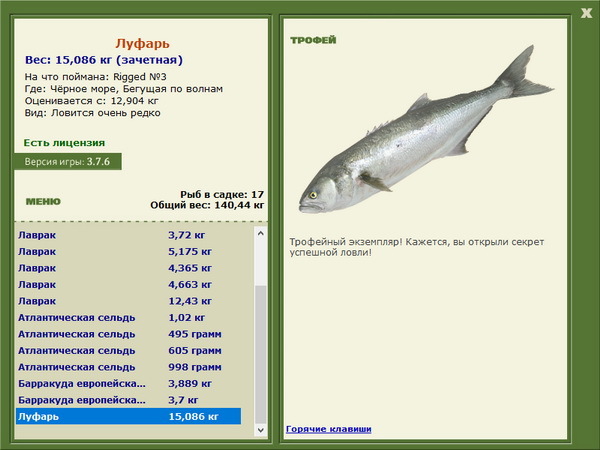Click the scroll down arrow of the fish list
Image resolution: width=600 pixels, height=450 pixels.
[x=261, y=430]
